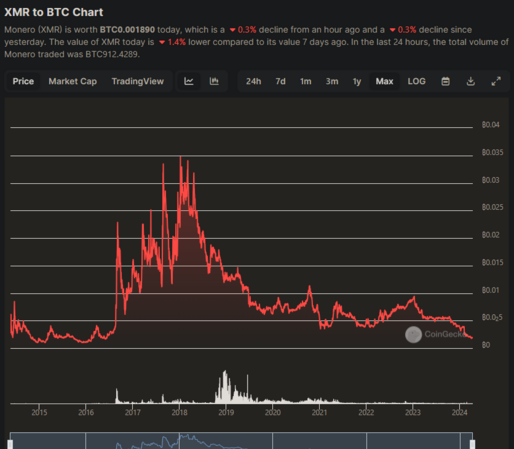Click the 2015 label on x-axis

[x=39, y=412]
